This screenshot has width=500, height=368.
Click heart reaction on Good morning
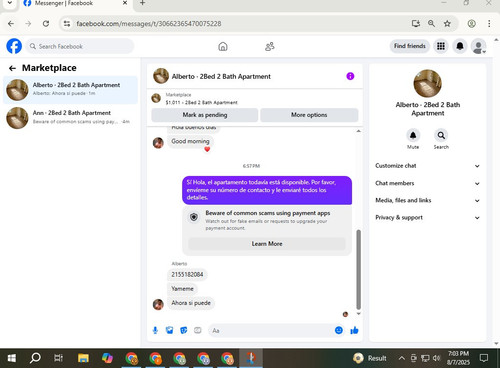[x=207, y=149]
